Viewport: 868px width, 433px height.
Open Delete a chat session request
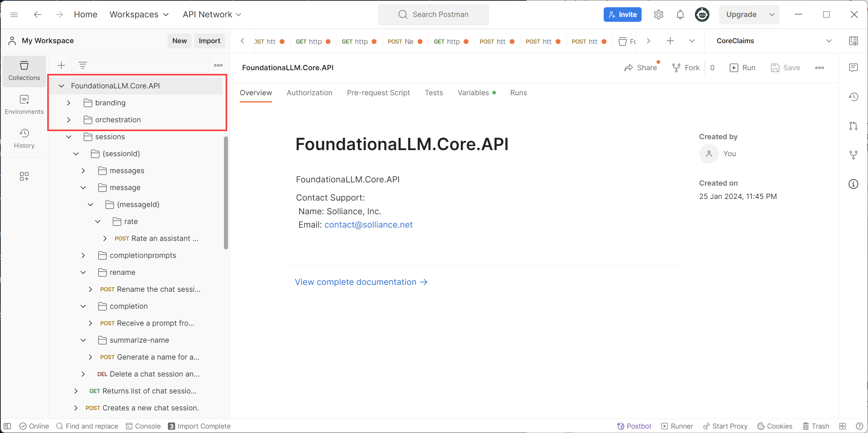click(148, 374)
